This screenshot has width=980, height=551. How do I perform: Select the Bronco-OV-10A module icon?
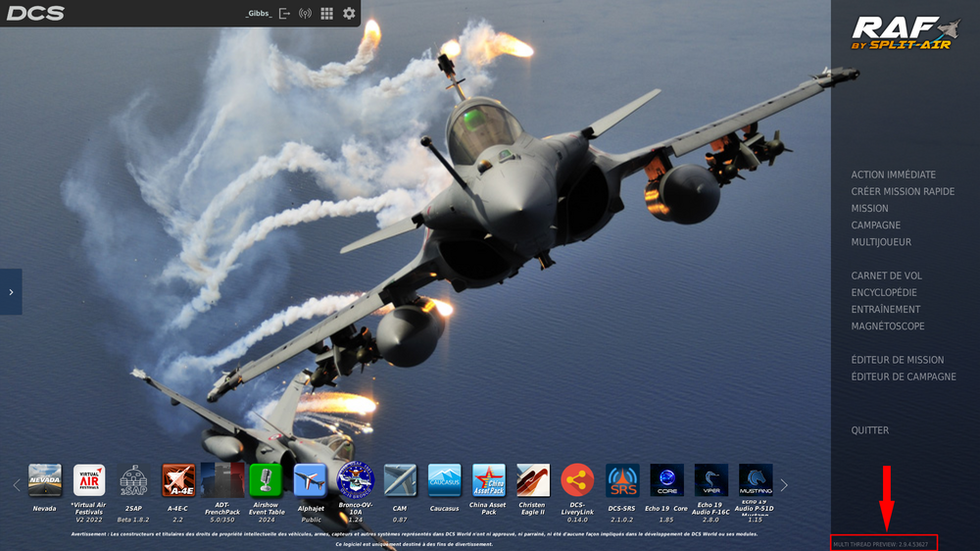pos(355,480)
